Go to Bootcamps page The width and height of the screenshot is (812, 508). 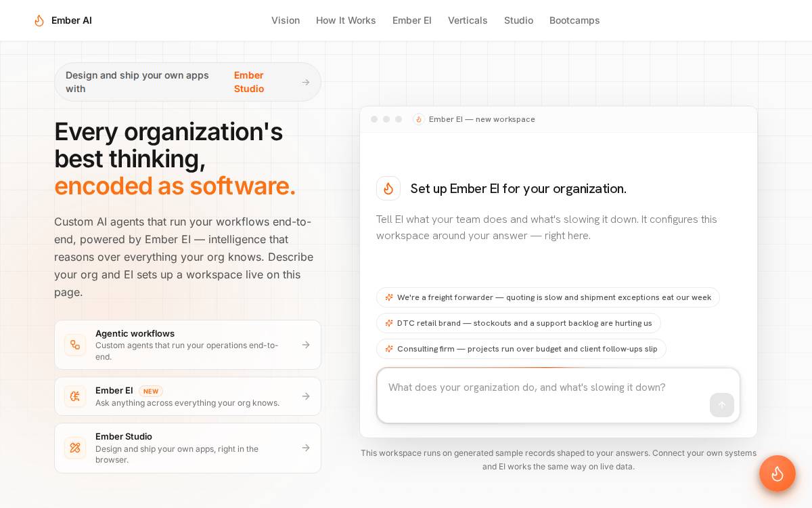point(574,20)
